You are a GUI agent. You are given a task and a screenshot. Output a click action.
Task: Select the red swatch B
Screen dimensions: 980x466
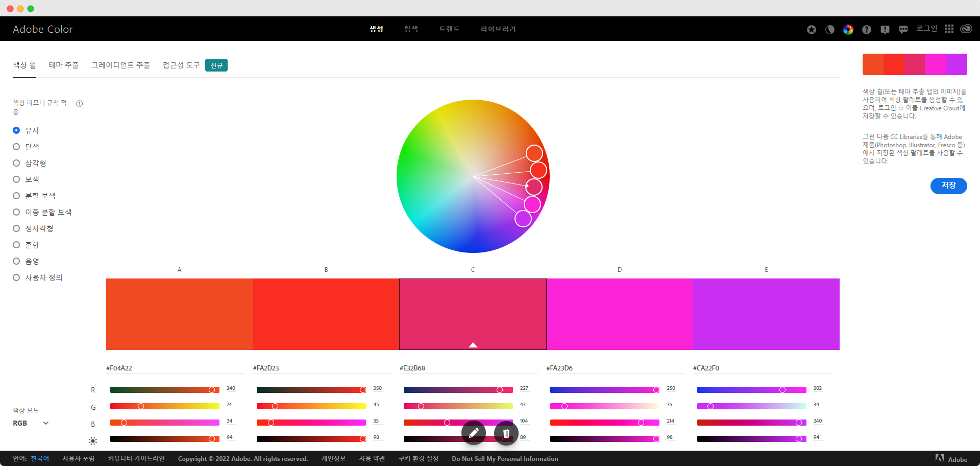tap(326, 314)
